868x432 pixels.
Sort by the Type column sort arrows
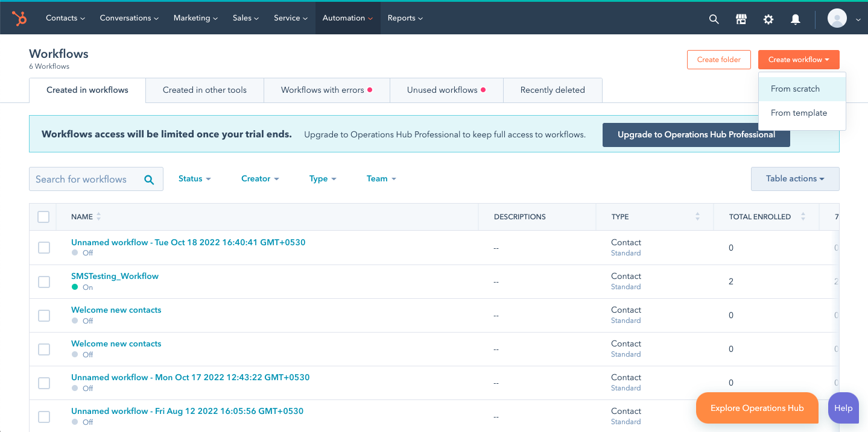(x=697, y=217)
